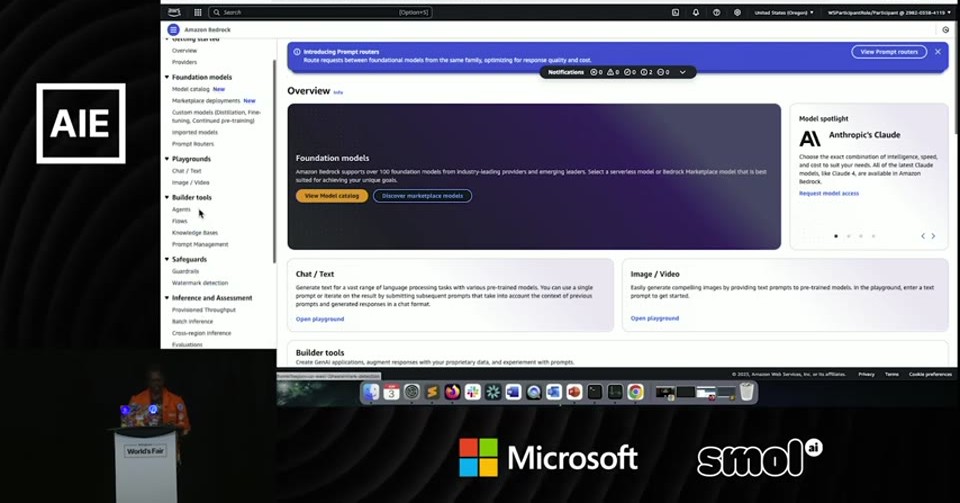Dismiss the Prompt routers banner
The width and height of the screenshot is (960, 503).
[937, 52]
